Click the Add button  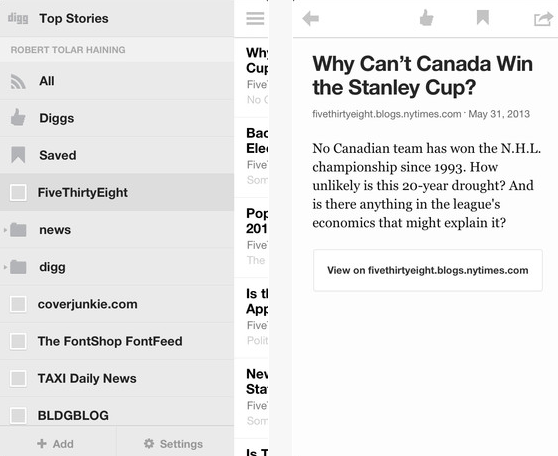point(56,444)
